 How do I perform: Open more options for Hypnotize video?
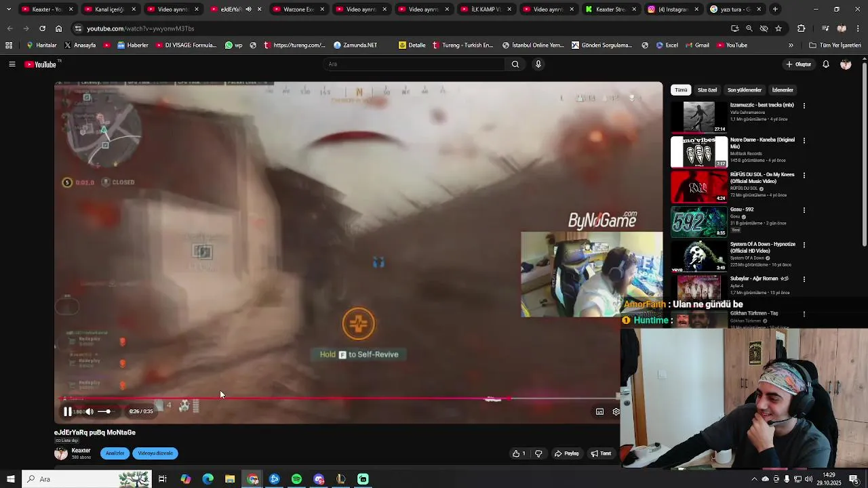[804, 245]
